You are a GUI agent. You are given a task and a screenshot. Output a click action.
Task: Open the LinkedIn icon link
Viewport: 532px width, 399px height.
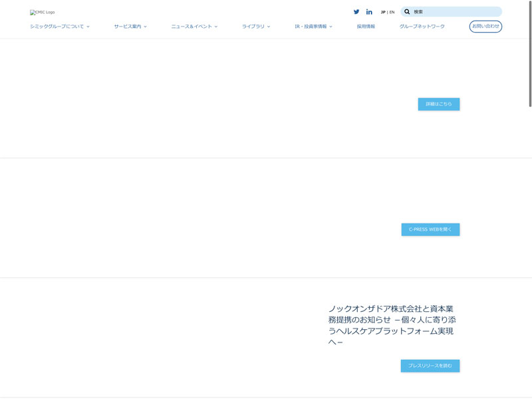coord(369,12)
